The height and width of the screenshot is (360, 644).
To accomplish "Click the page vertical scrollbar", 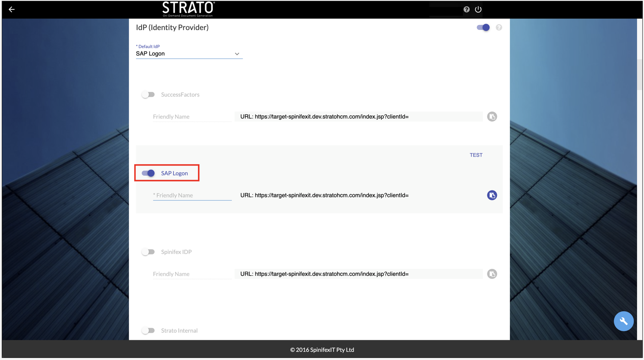I will (x=640, y=75).
